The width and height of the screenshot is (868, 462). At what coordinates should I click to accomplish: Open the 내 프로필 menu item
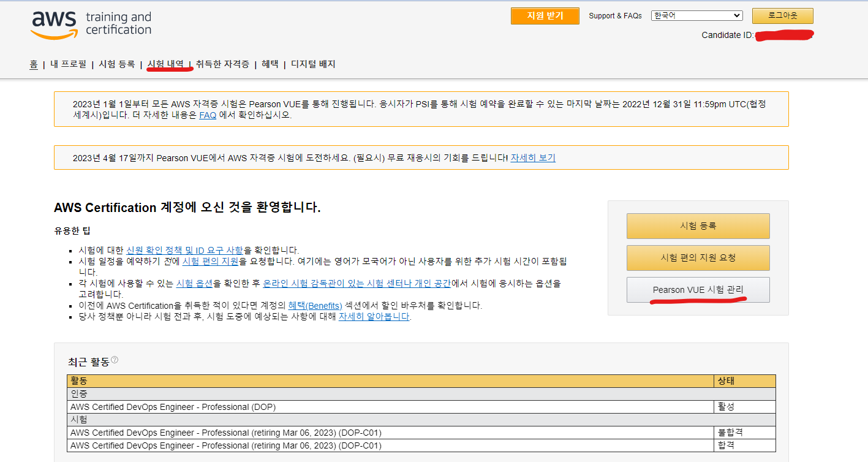tap(68, 64)
